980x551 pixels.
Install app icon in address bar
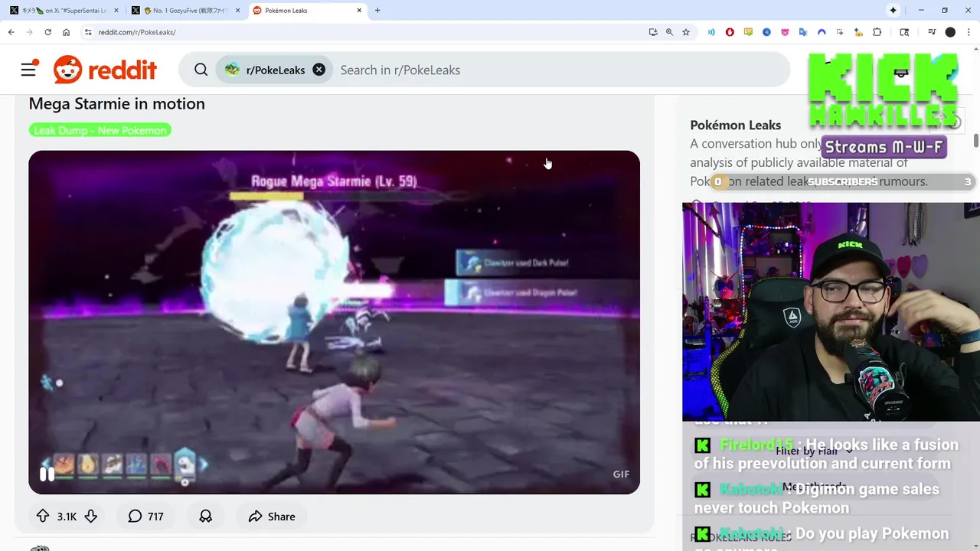point(653,32)
